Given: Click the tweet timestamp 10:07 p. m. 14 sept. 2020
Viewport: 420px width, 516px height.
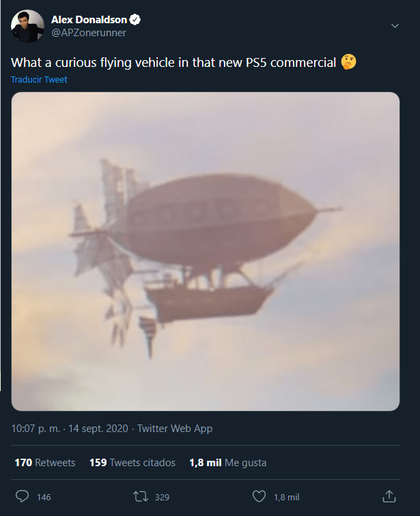Looking at the screenshot, I should [70, 429].
